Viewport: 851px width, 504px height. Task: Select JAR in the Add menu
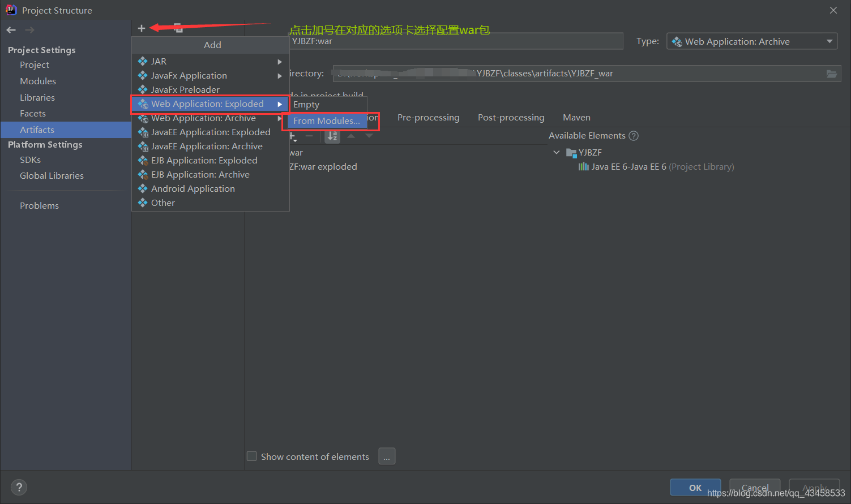pyautogui.click(x=210, y=61)
